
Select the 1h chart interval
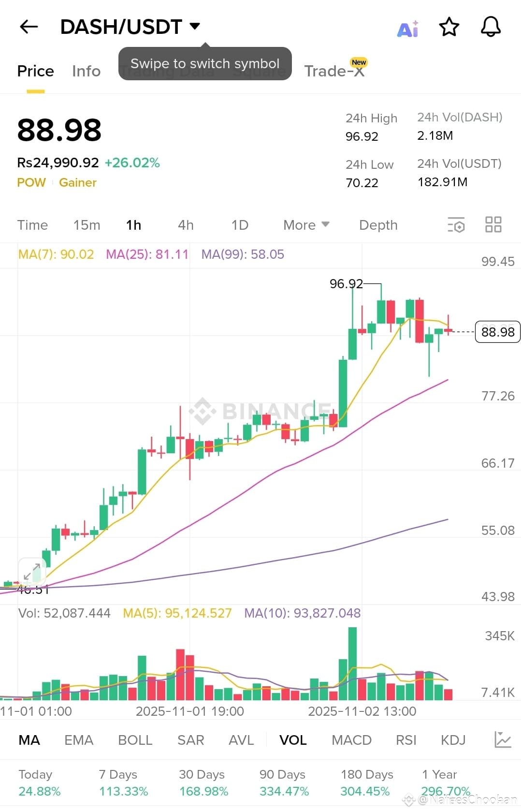pos(134,225)
